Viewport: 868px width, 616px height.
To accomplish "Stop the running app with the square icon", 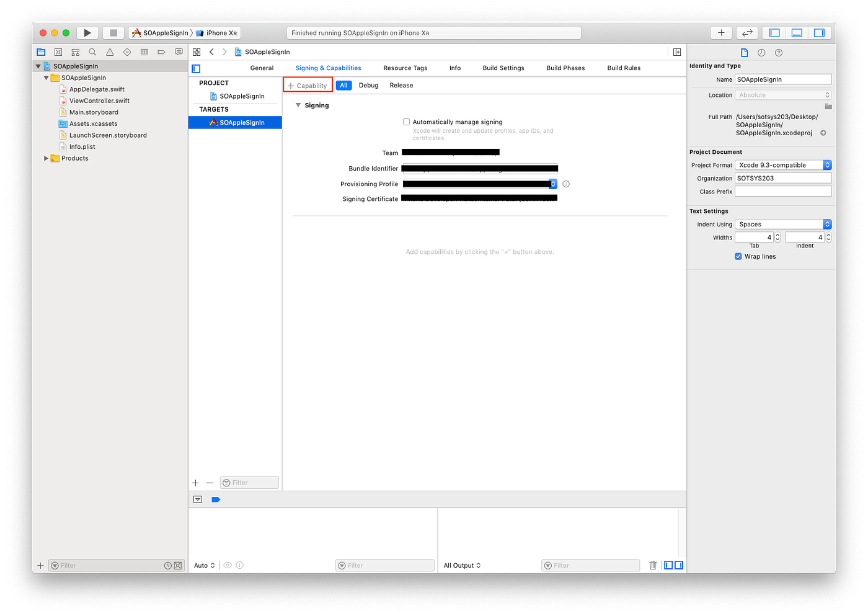I will (112, 32).
